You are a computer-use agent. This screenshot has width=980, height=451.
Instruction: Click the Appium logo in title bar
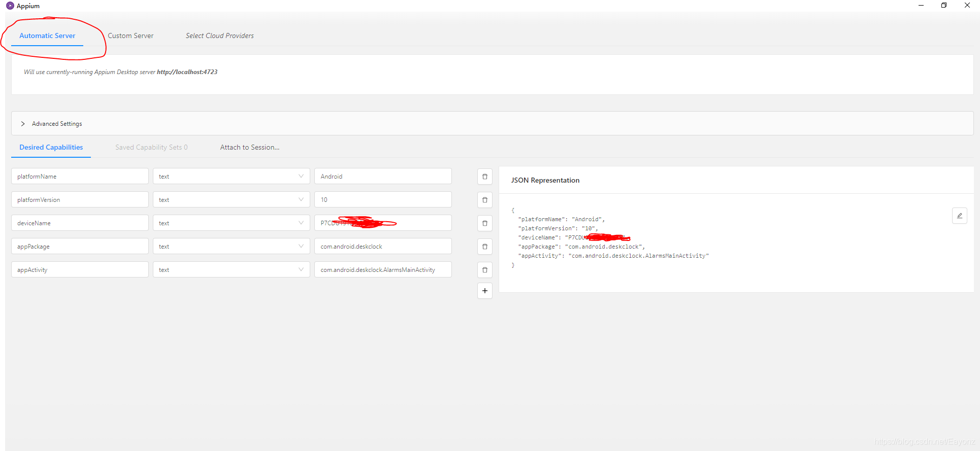10,6
